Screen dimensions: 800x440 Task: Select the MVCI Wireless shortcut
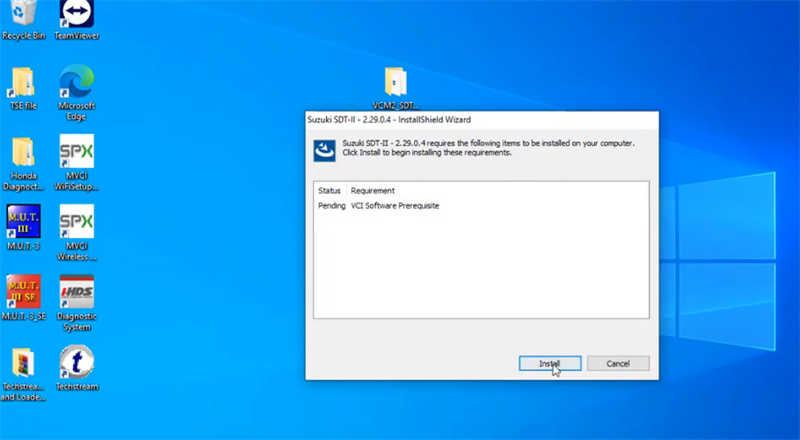click(x=77, y=233)
